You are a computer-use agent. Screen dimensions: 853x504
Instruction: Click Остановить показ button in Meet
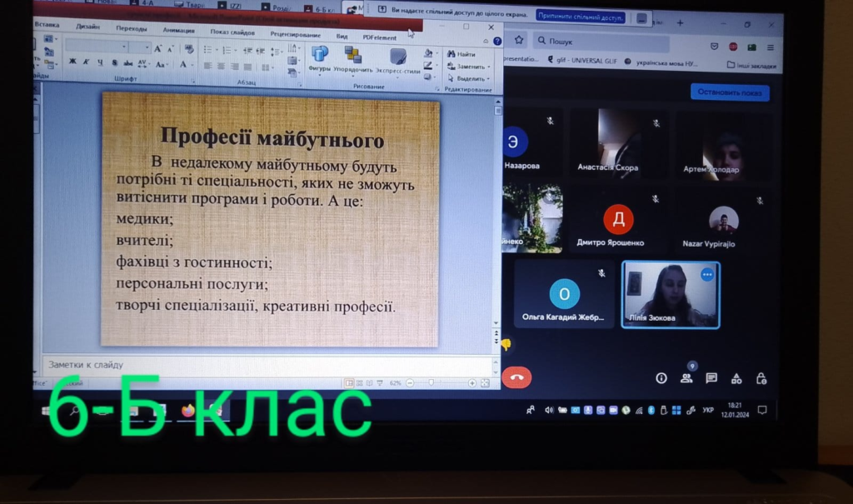point(730,92)
